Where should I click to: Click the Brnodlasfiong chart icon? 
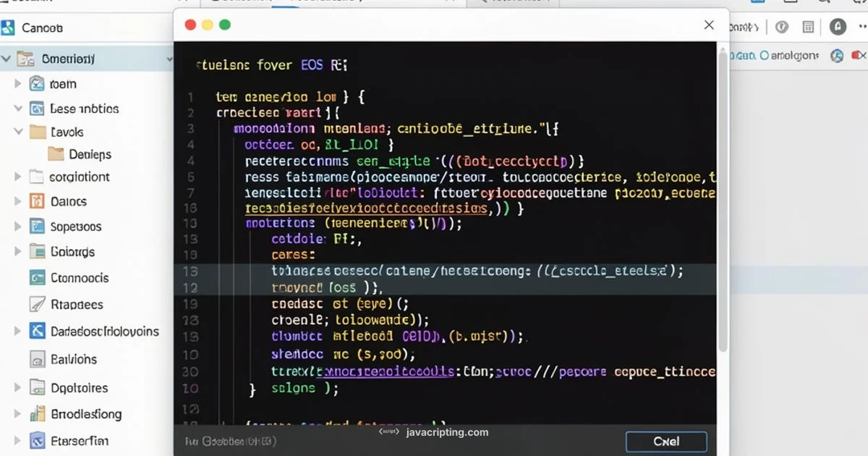36,413
